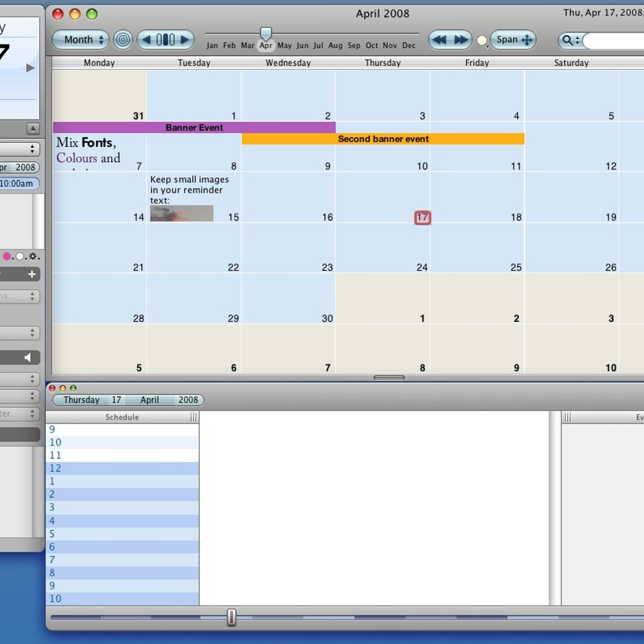Click the add (+) icon in the sidebar
Screen dimensions: 644x644
pyautogui.click(x=31, y=274)
